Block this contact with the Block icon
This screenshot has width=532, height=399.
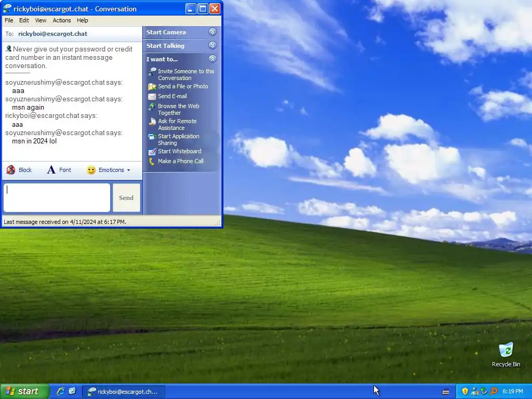coord(11,170)
